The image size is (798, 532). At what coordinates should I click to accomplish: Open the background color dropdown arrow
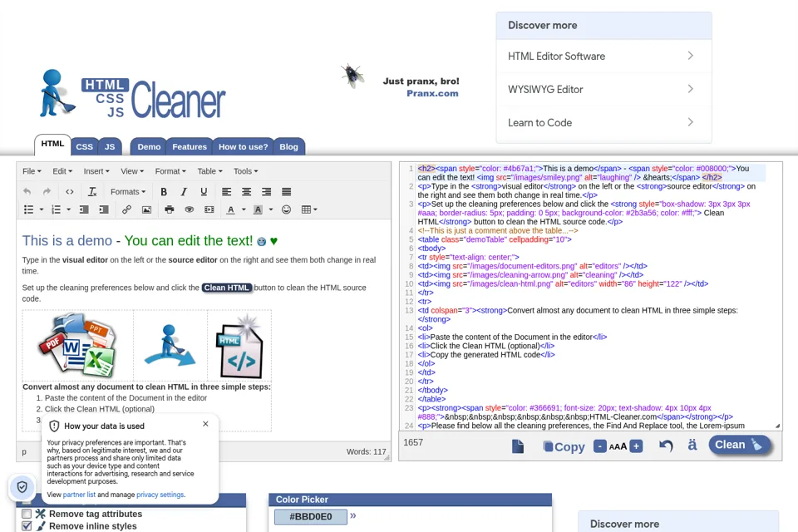(271, 209)
